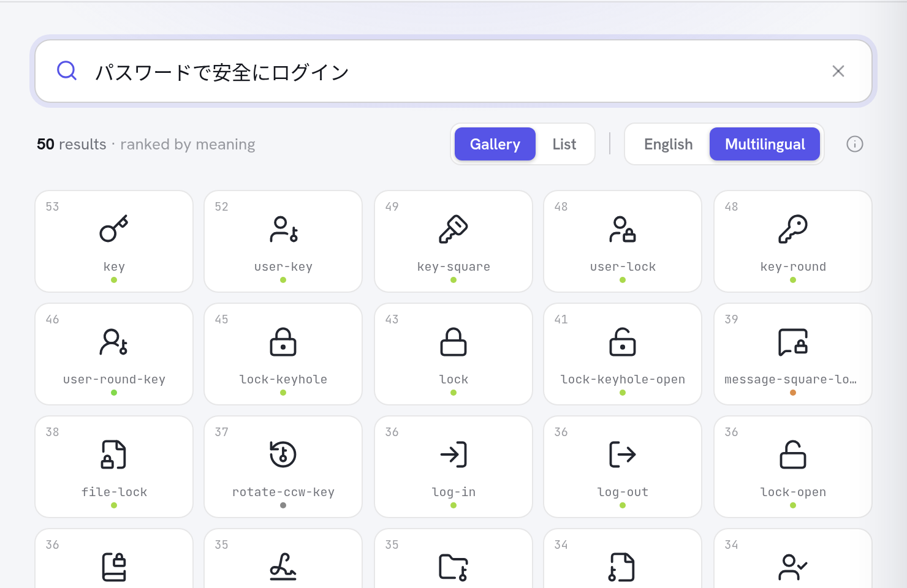Screen dimensions: 907x588
Task: Click the '50 results' count text
Action: [x=72, y=145]
